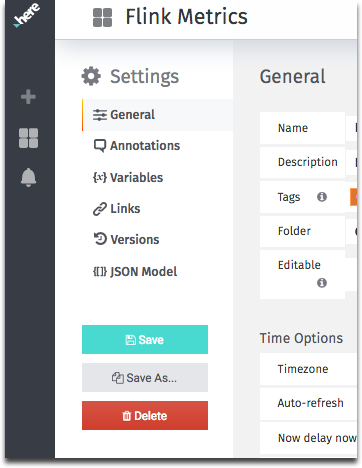Click the Auto-refresh label
Screen dimensions: 362x468
tap(311, 403)
